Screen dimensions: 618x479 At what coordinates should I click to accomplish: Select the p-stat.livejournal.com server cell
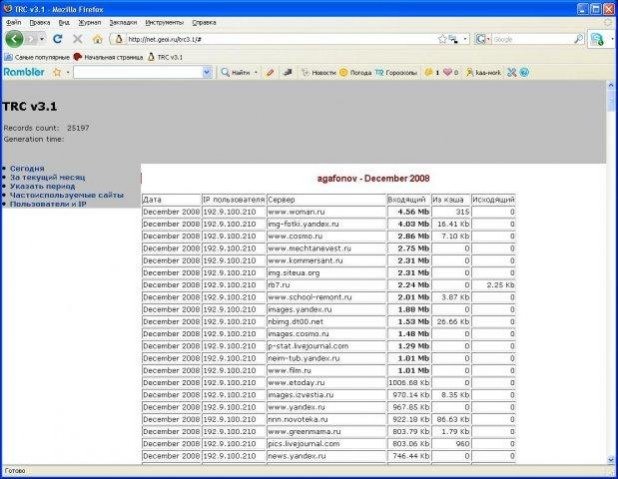tap(326, 346)
